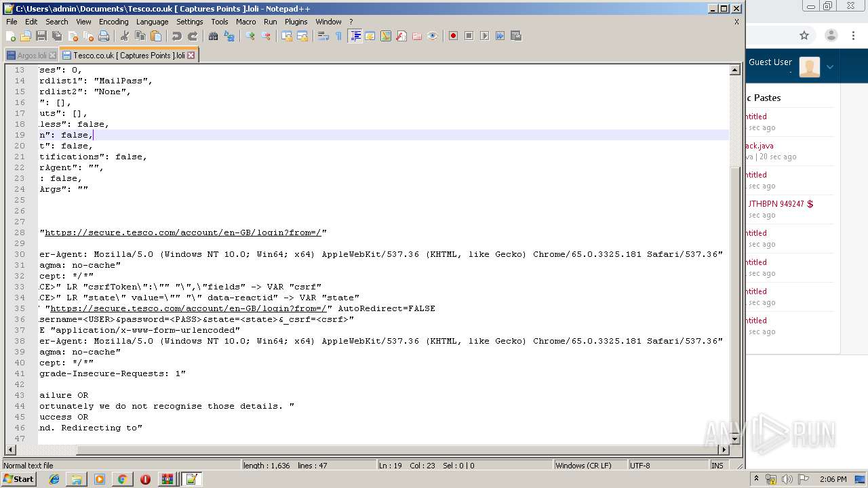Viewport: 868px width, 488px height.
Task: Switch to the Argos.loli tab
Action: (31, 56)
